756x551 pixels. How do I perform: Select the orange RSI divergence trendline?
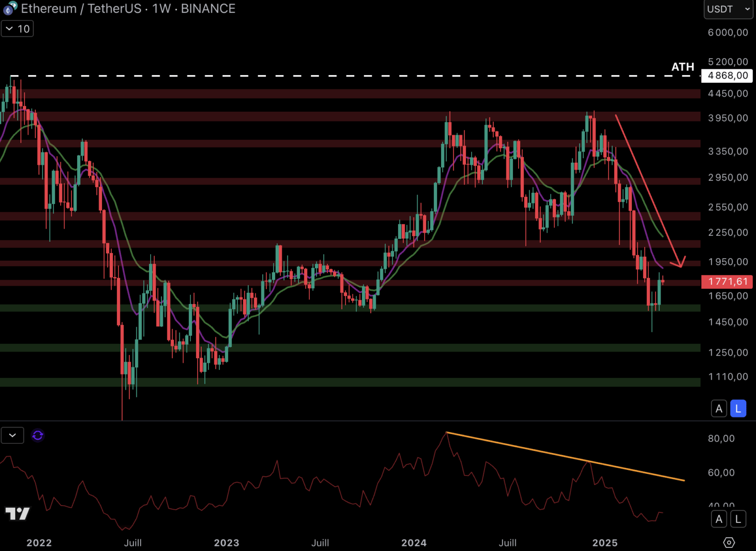(x=562, y=456)
